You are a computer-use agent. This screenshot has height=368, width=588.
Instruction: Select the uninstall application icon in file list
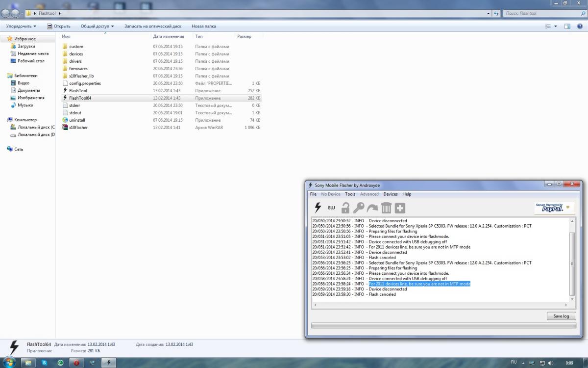click(65, 120)
